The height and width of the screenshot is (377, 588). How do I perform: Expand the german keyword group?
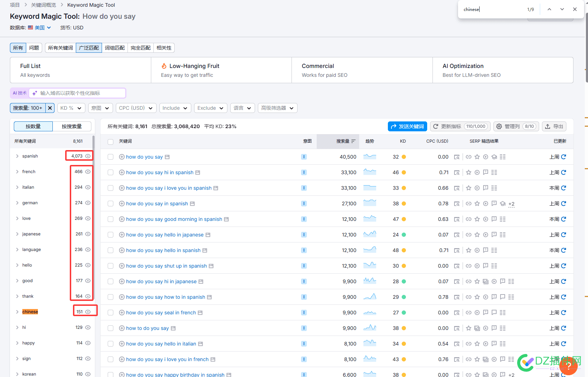coord(17,203)
